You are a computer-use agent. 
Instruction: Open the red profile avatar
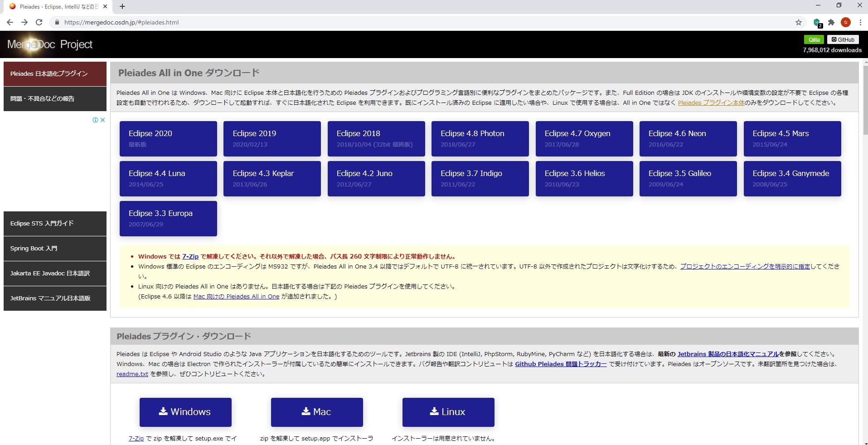pos(845,22)
